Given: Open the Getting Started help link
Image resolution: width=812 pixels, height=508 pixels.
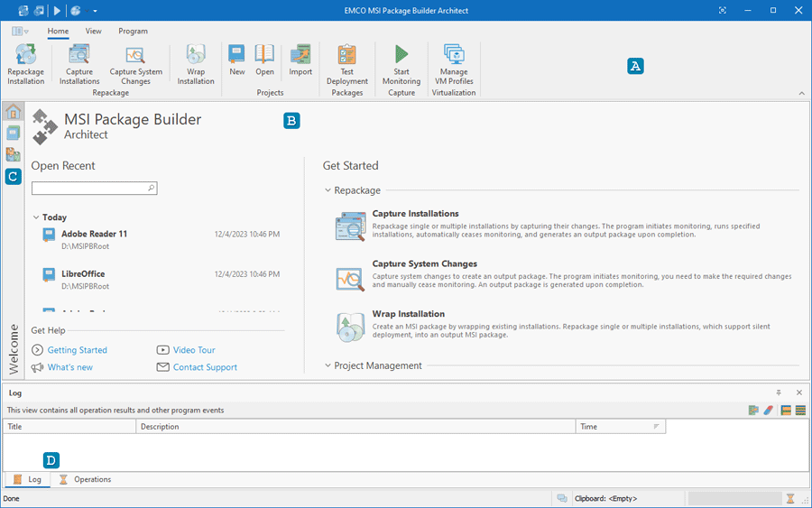Looking at the screenshot, I should (78, 350).
